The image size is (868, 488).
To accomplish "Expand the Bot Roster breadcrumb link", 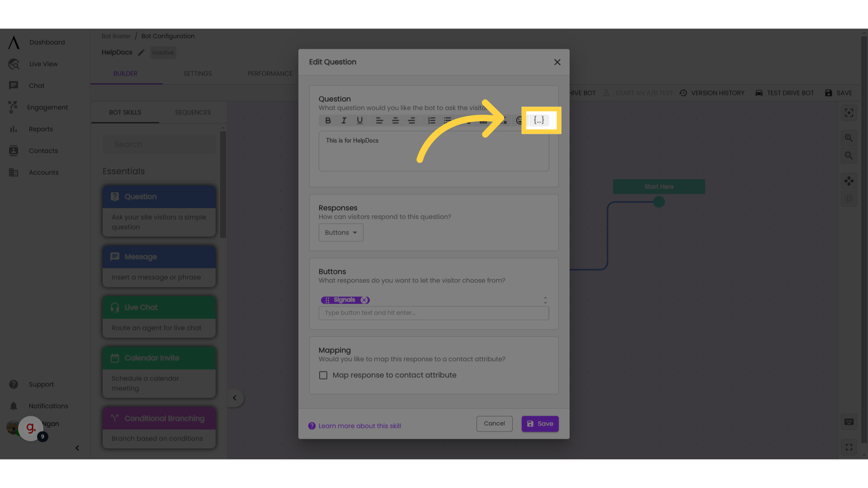I will (116, 36).
